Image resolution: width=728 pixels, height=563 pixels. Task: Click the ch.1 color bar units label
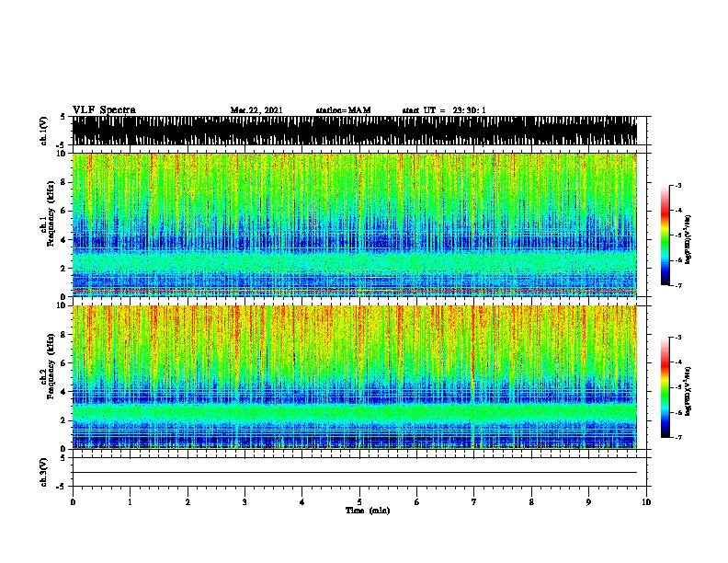pyautogui.click(x=688, y=240)
